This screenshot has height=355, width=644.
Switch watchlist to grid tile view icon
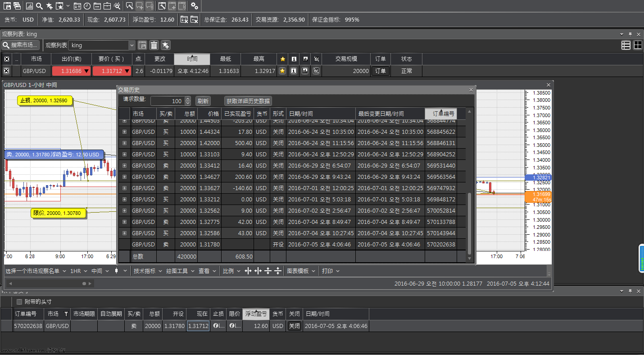tap(638, 45)
